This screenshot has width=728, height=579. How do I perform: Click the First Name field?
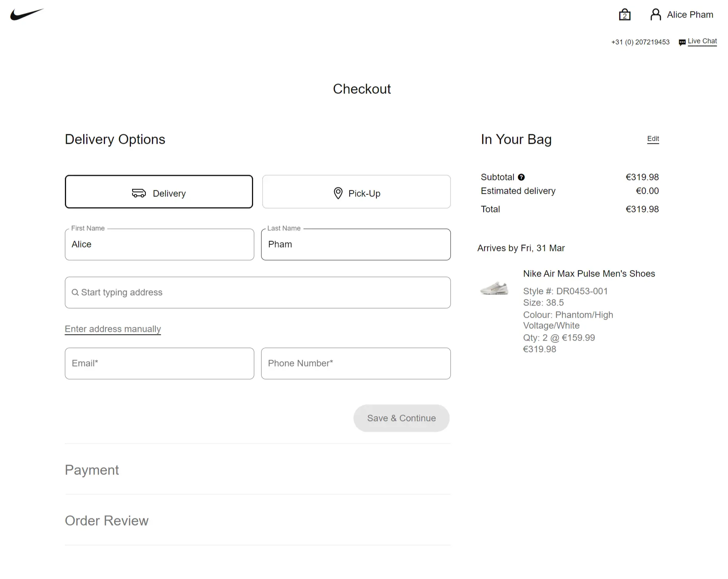pyautogui.click(x=159, y=244)
